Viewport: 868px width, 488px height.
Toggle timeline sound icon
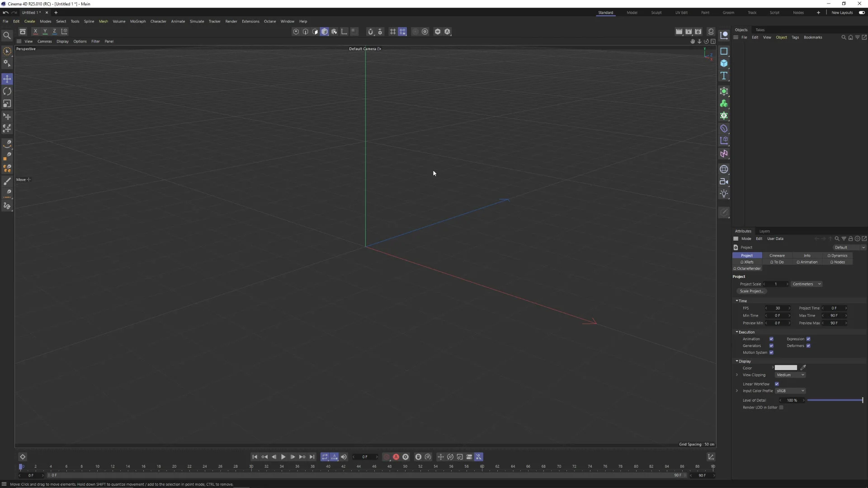click(x=344, y=457)
